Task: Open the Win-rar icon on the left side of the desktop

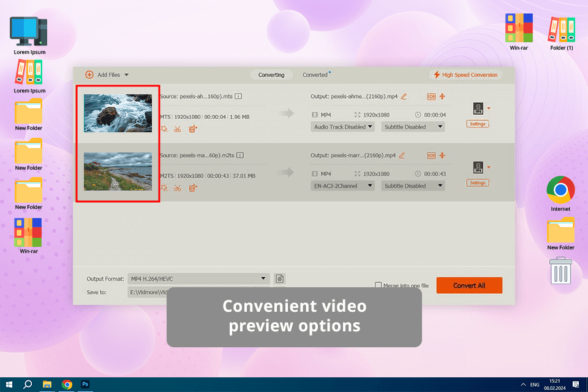Action: (x=29, y=236)
